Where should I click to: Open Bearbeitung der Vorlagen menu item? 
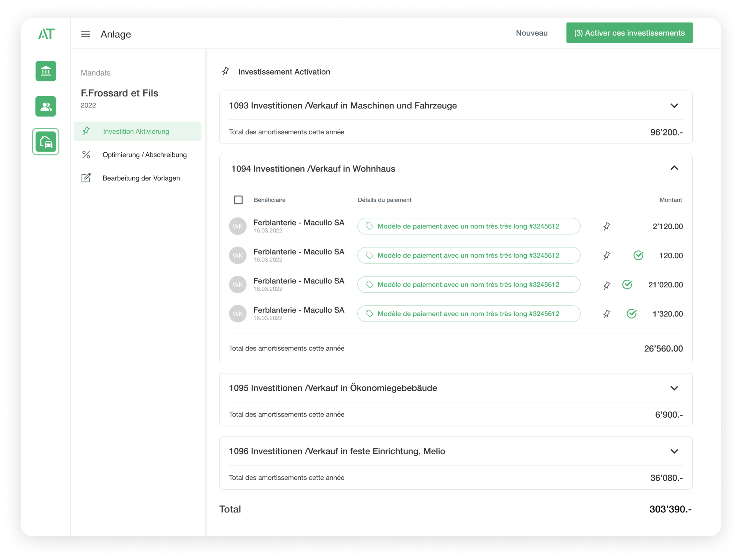[138, 178]
